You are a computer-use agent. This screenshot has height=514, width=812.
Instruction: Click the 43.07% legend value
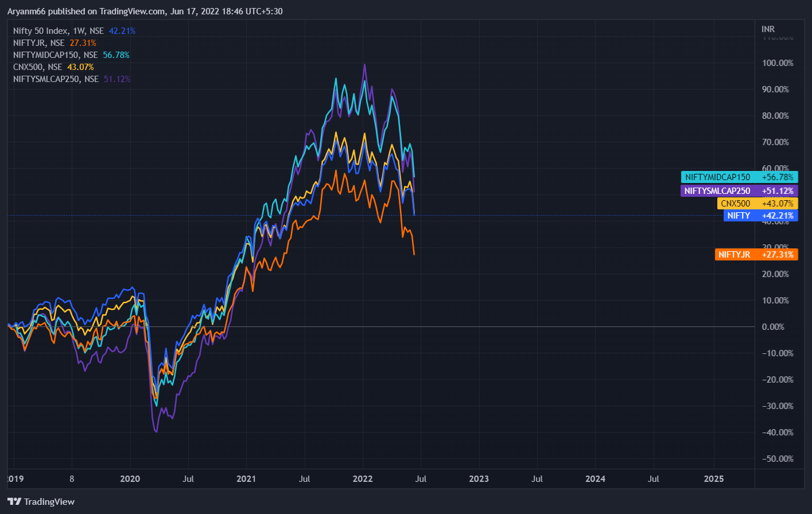(80, 67)
